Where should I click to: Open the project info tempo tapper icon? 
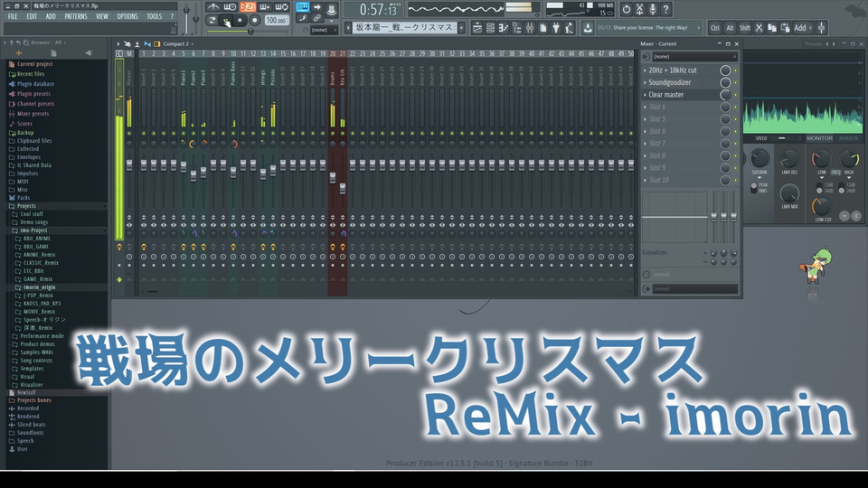point(570,28)
